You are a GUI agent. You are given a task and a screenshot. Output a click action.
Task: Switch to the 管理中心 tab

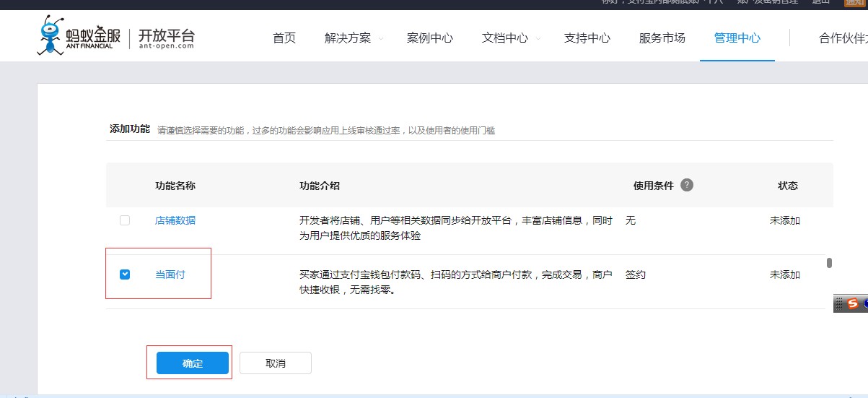737,38
